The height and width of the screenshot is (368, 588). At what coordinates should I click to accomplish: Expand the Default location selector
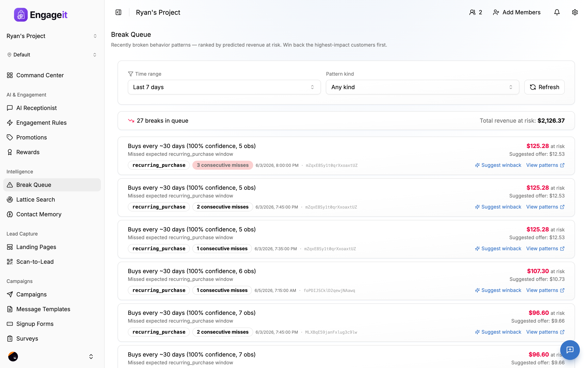(x=52, y=55)
